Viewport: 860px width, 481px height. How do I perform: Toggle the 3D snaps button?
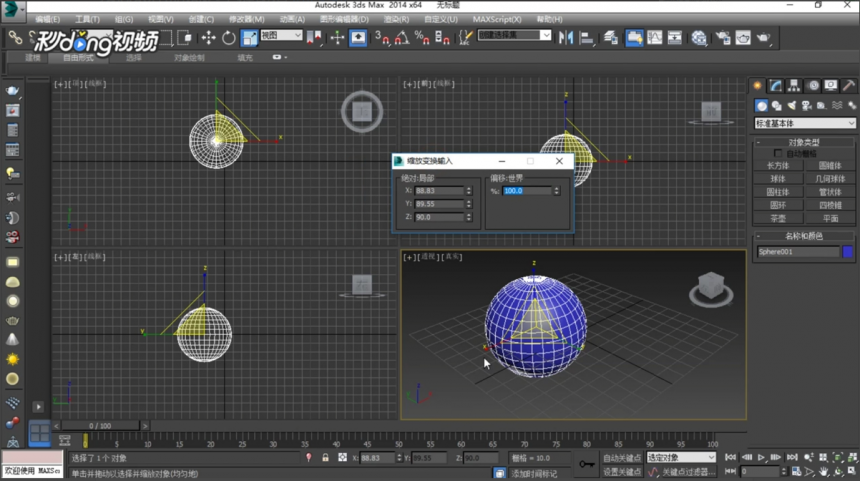pos(382,38)
